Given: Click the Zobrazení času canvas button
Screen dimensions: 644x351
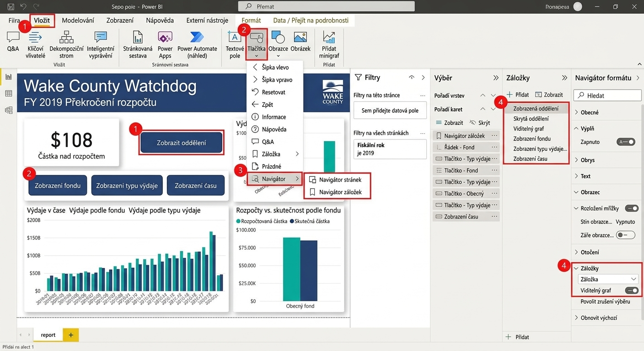Looking at the screenshot, I should click(x=196, y=186).
